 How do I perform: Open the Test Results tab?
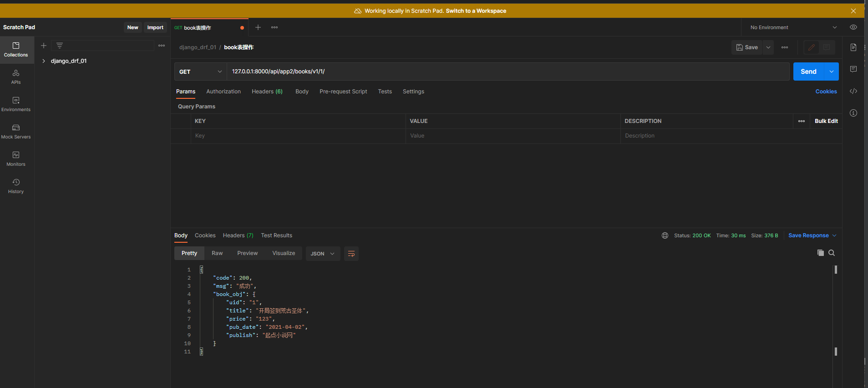click(276, 235)
